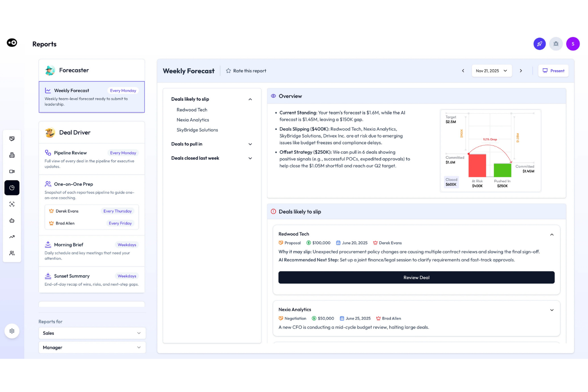Click the AI scan icon in sidebar
Screen dimensions: 588x392
(x=12, y=204)
